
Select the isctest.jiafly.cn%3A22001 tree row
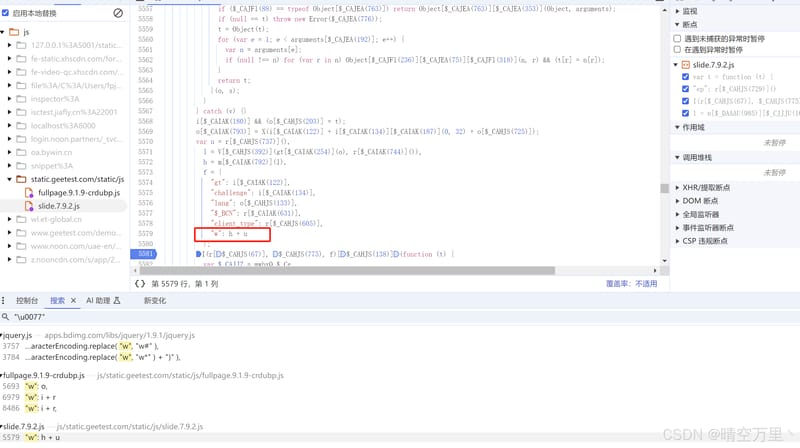point(64,112)
